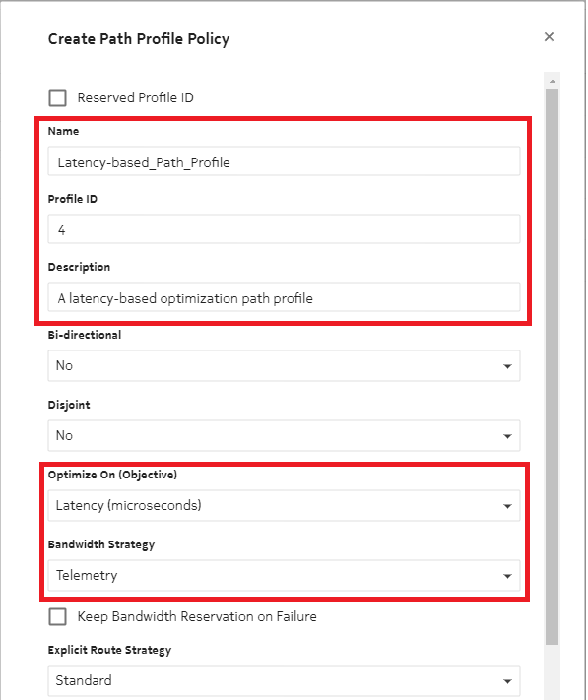Click the Keep Bandwidth Reservation on Failure label
The width and height of the screenshot is (588, 700).
click(197, 616)
